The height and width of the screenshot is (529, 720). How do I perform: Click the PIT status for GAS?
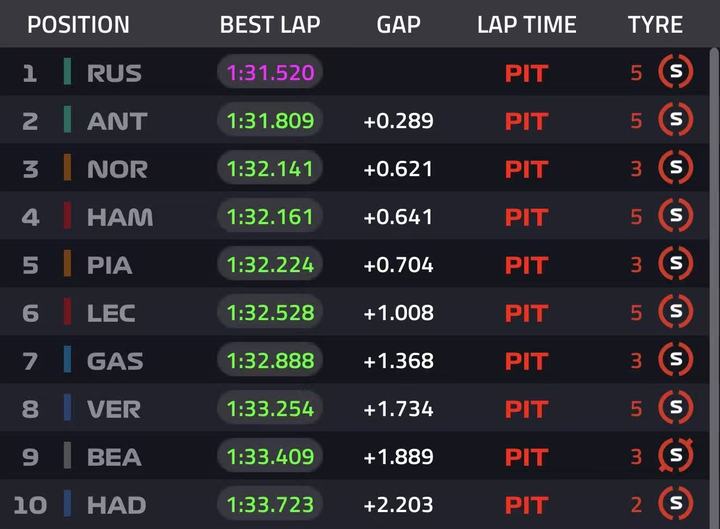click(x=526, y=361)
